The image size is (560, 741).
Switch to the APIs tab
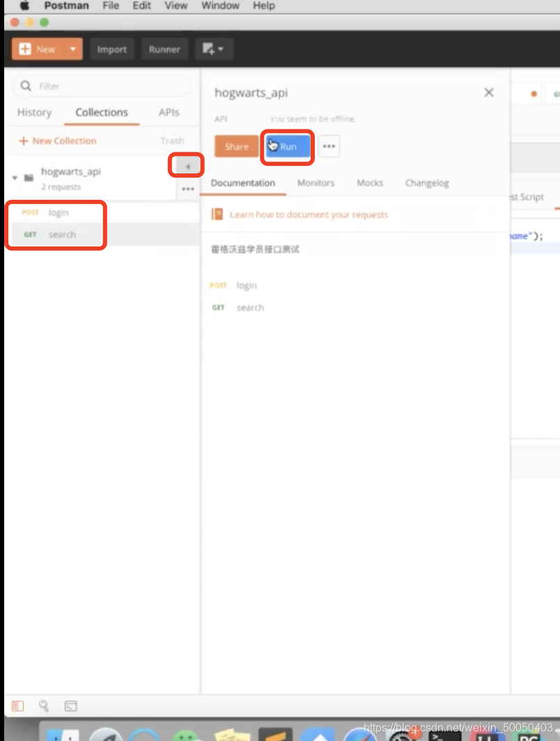[x=169, y=113]
